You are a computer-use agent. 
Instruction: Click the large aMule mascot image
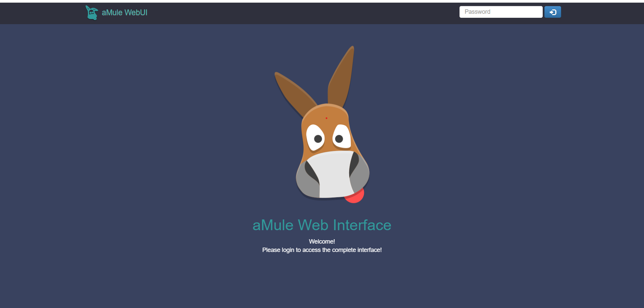[x=322, y=124]
